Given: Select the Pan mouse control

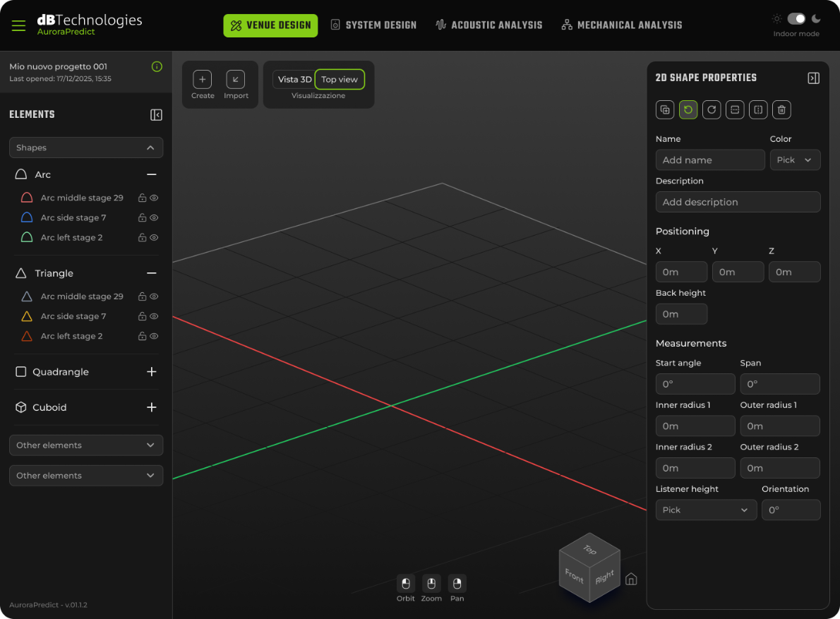Looking at the screenshot, I should [457, 583].
